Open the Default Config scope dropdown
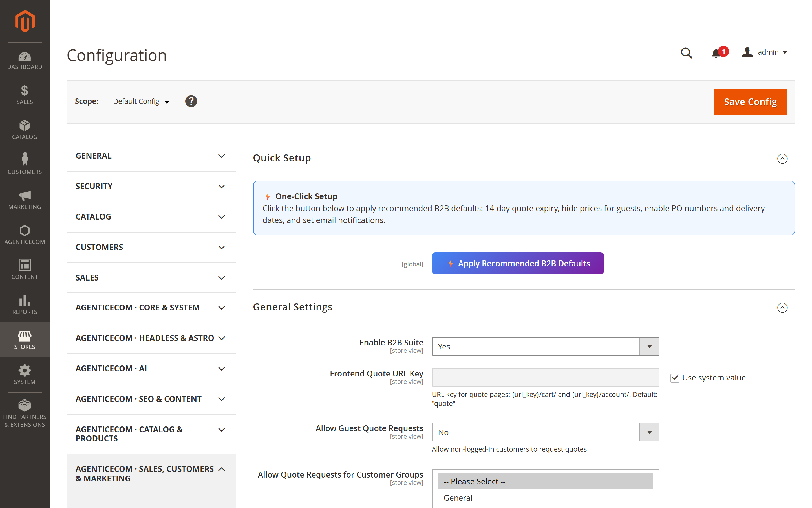 (x=141, y=102)
